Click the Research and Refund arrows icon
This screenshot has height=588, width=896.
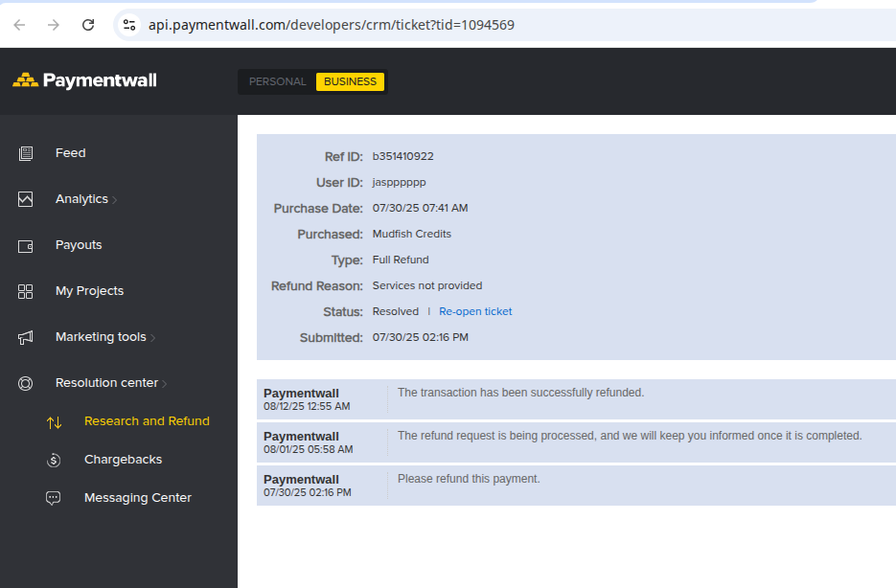click(54, 422)
